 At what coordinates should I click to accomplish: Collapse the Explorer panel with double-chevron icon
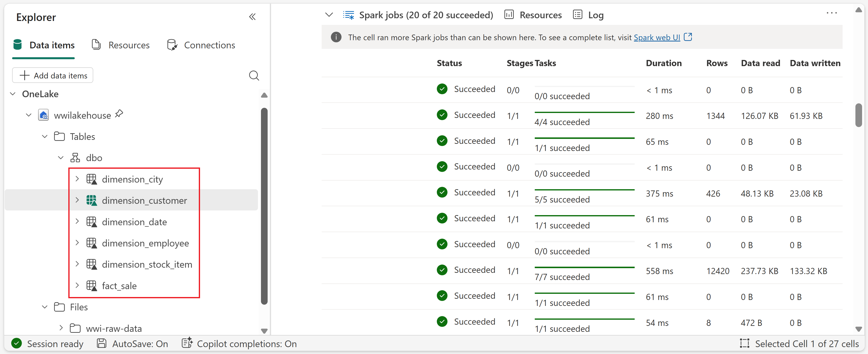(x=252, y=17)
